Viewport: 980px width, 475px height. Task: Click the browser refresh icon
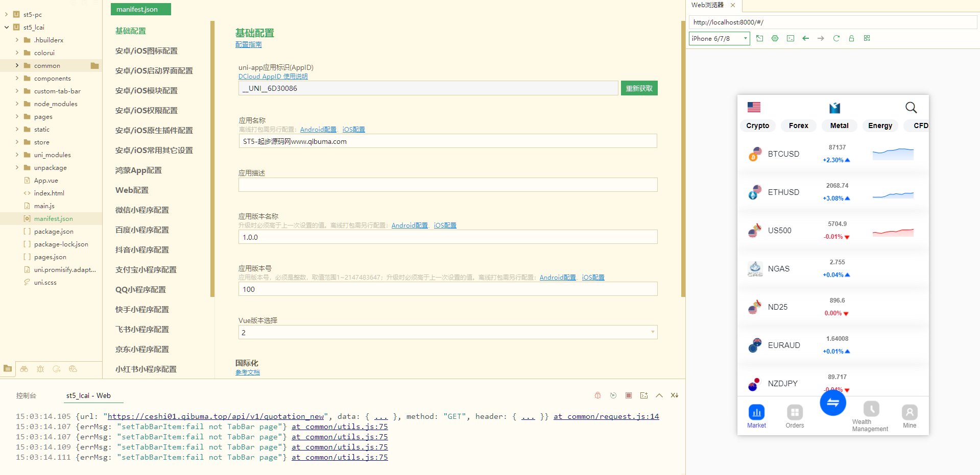(836, 38)
